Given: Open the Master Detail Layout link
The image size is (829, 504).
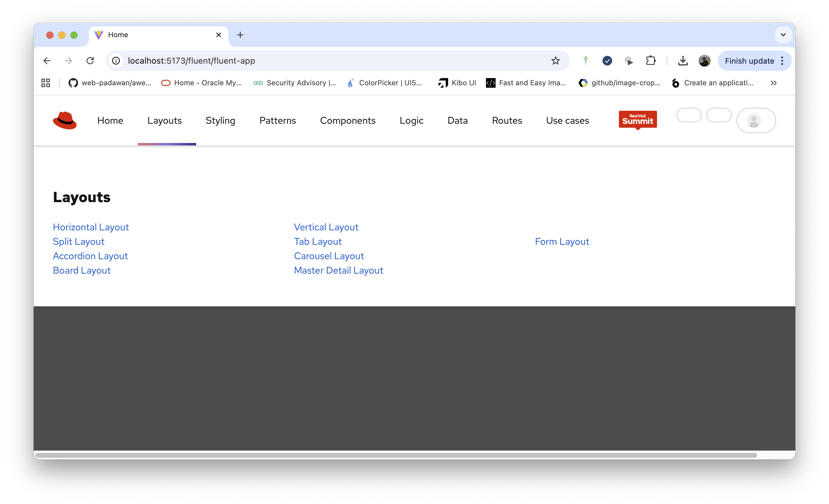Looking at the screenshot, I should point(338,271).
